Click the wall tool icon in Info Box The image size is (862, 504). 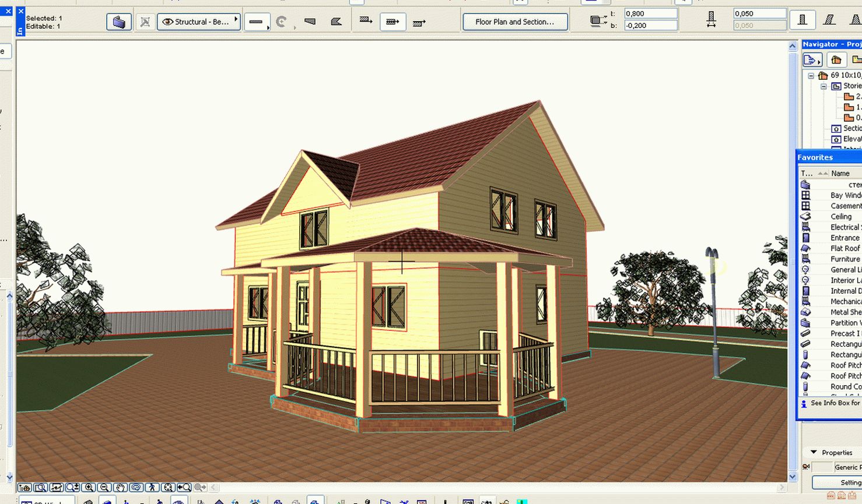click(119, 22)
